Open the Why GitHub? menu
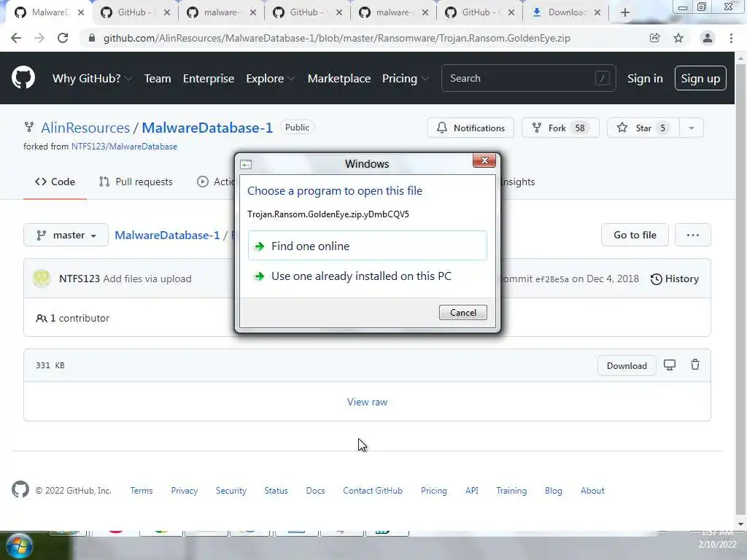 (x=91, y=79)
